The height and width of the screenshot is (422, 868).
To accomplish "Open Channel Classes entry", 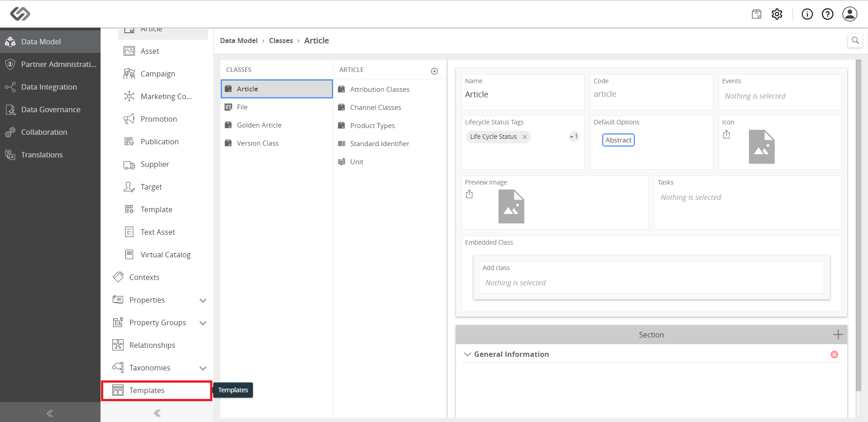I will coord(390,108).
